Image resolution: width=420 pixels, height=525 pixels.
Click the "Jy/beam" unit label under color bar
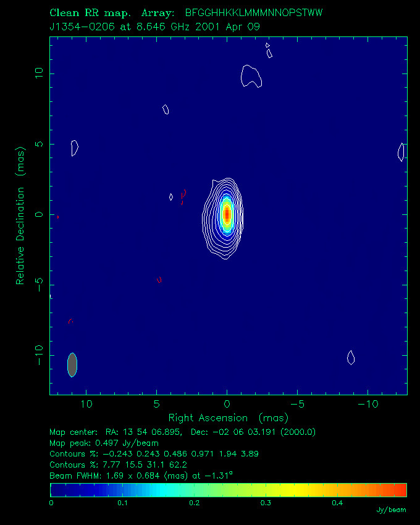click(x=391, y=510)
